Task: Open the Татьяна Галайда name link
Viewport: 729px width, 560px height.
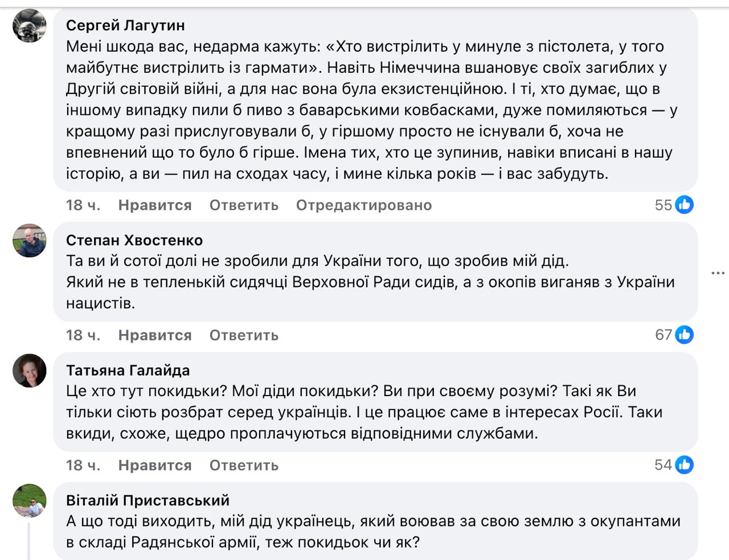Action: click(128, 370)
